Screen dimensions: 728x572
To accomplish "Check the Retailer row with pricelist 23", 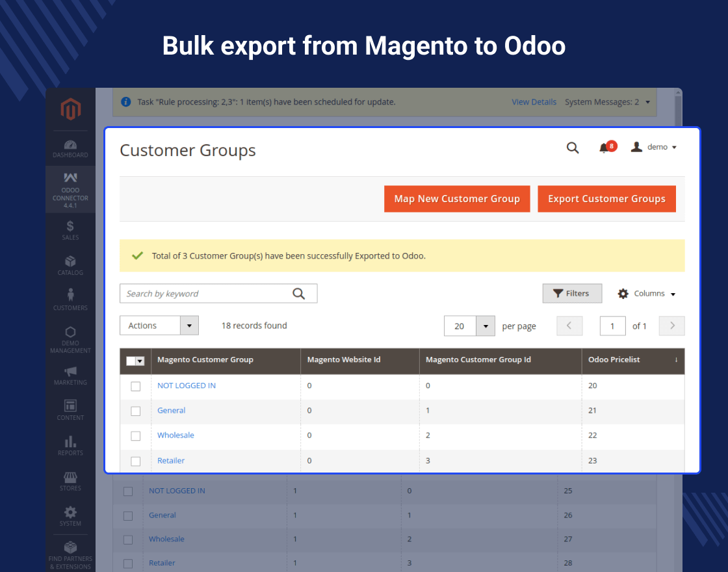I will click(x=136, y=461).
